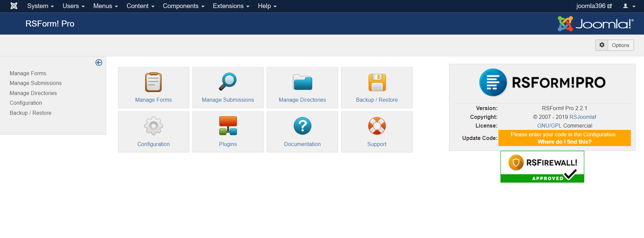Screen dimensions: 644x238
Task: Open the Components menu
Action: tap(183, 6)
